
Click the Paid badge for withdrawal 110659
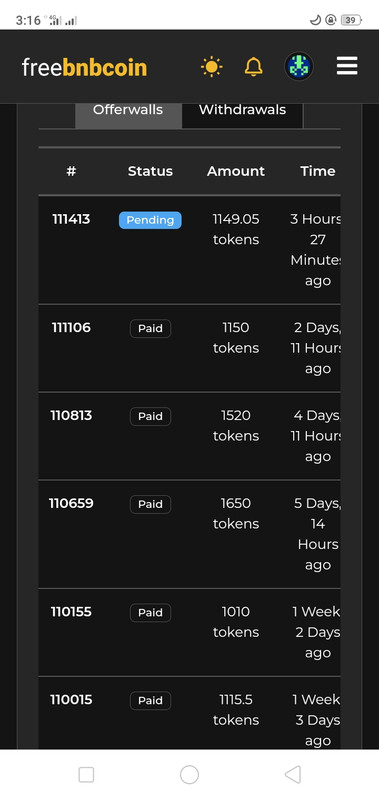(x=150, y=504)
